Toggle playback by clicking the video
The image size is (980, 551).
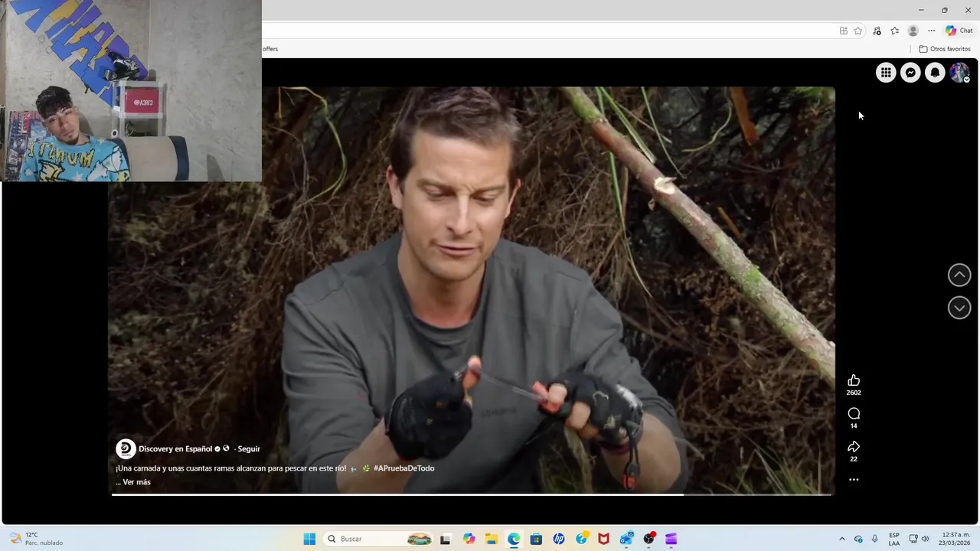coord(472,291)
